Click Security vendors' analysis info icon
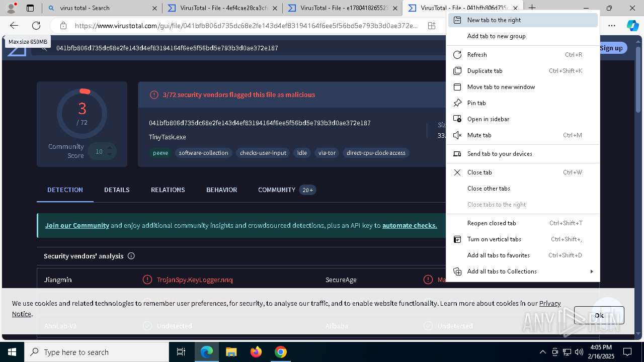The image size is (644, 362). (131, 256)
